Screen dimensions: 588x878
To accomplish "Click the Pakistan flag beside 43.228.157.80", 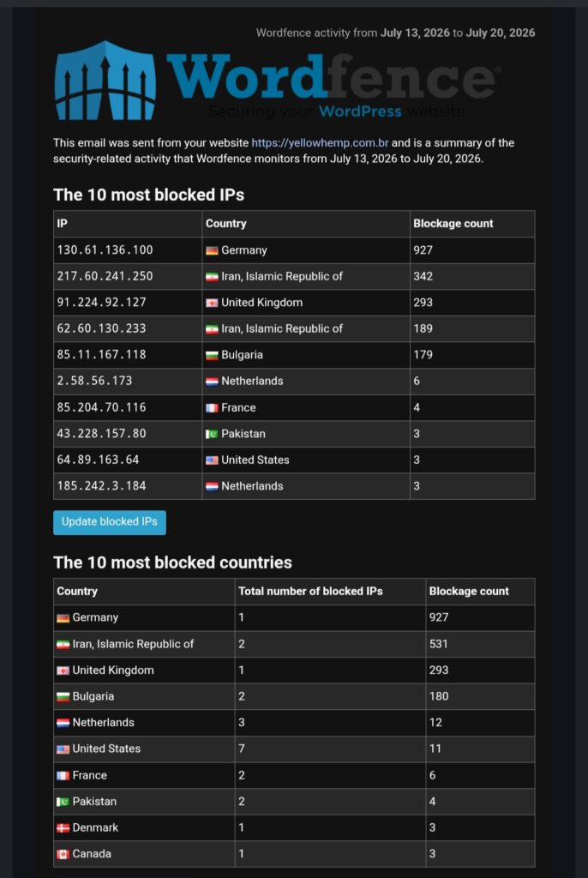I will point(212,434).
